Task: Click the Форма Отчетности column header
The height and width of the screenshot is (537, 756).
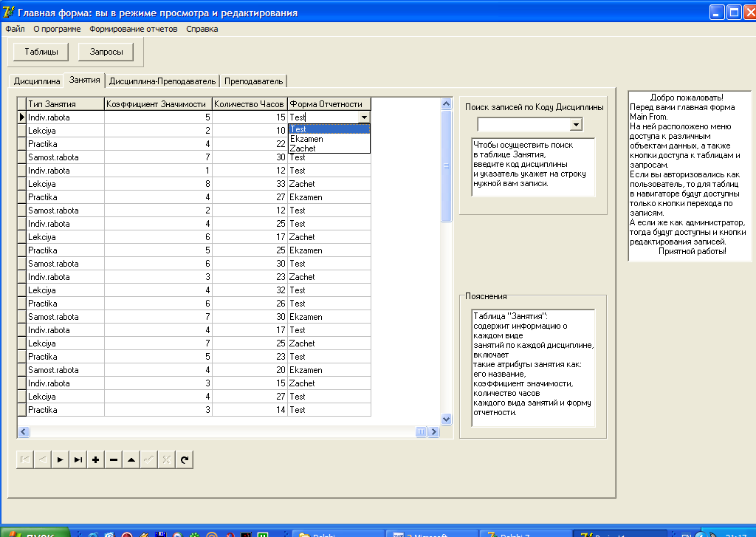Action: coord(329,104)
